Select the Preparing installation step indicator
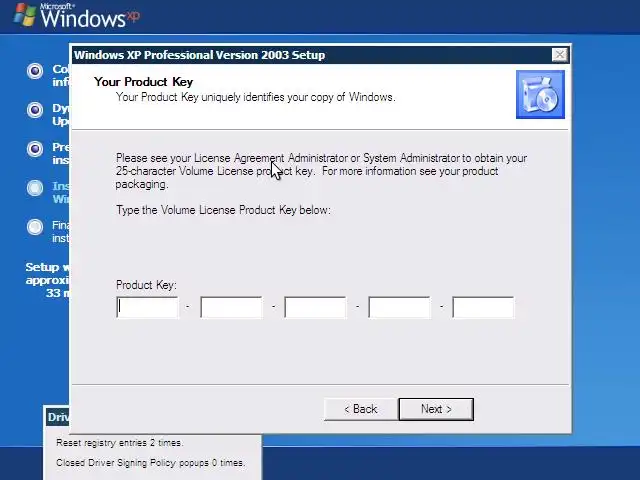 35,149
